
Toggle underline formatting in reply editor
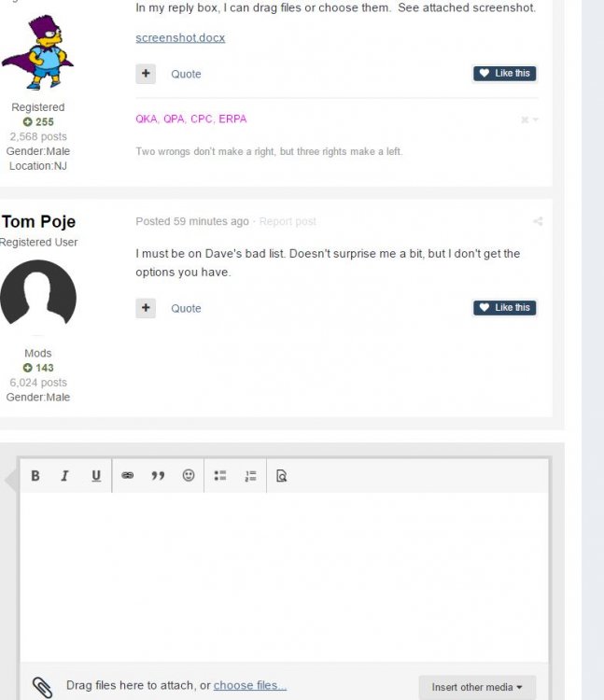(95, 476)
